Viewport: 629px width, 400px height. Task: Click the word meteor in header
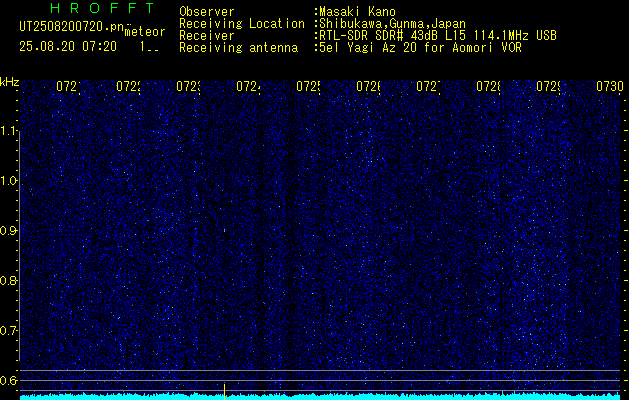(145, 32)
